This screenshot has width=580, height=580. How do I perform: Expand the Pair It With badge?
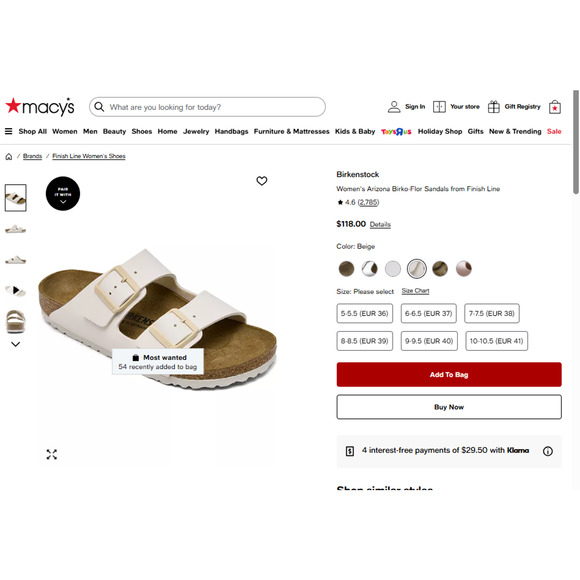point(63,193)
